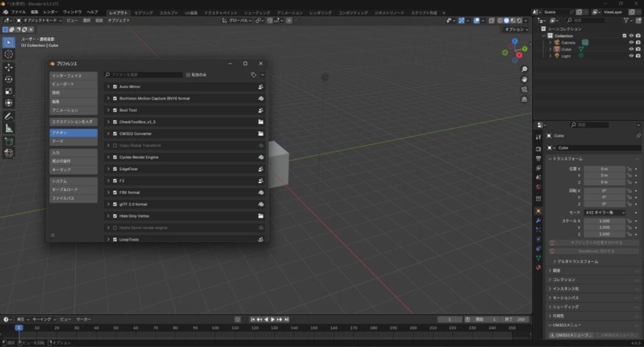
Task: Select the Move tool
Action: tap(9, 67)
